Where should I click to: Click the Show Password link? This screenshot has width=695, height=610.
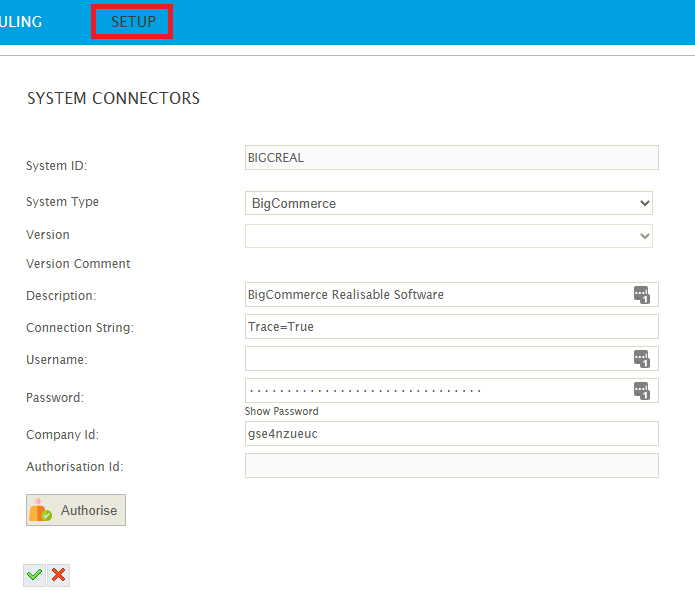(281, 411)
